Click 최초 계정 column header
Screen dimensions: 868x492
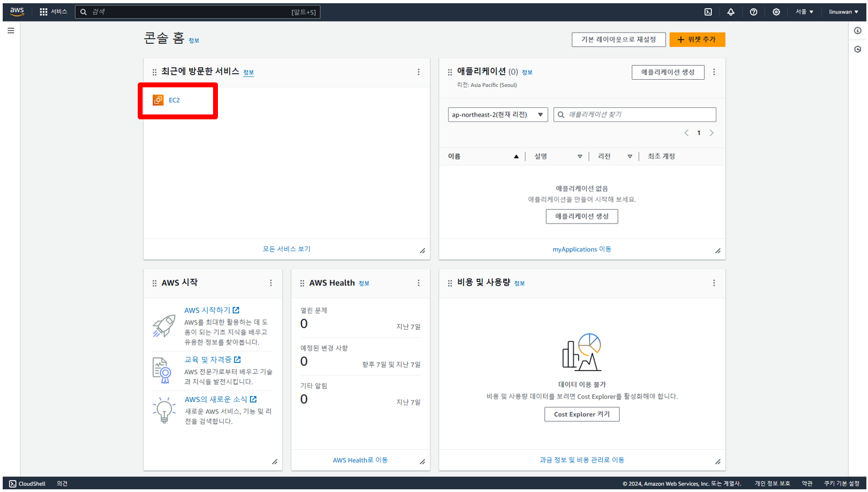(661, 157)
